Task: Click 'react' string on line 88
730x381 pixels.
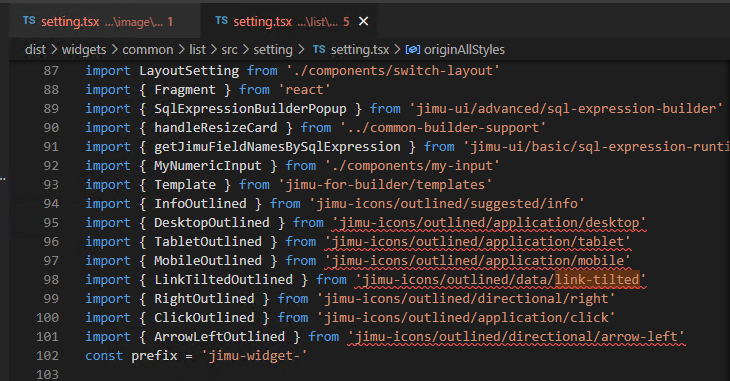Action: point(304,89)
